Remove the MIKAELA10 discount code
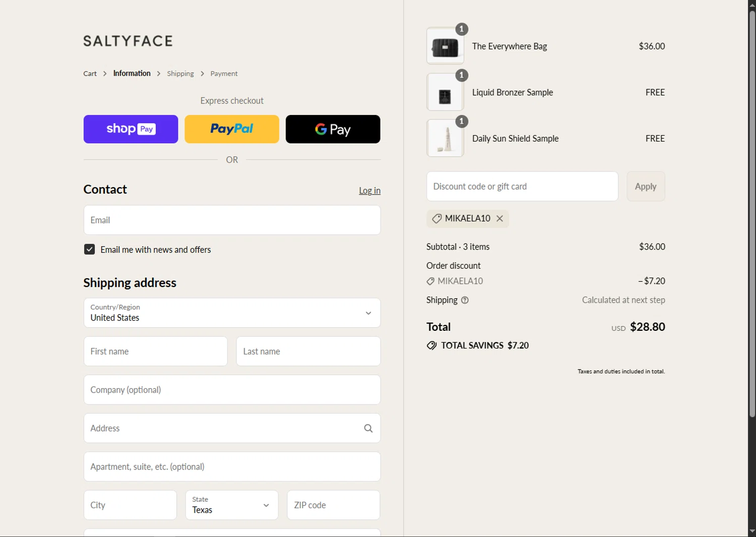756x537 pixels. (x=499, y=218)
